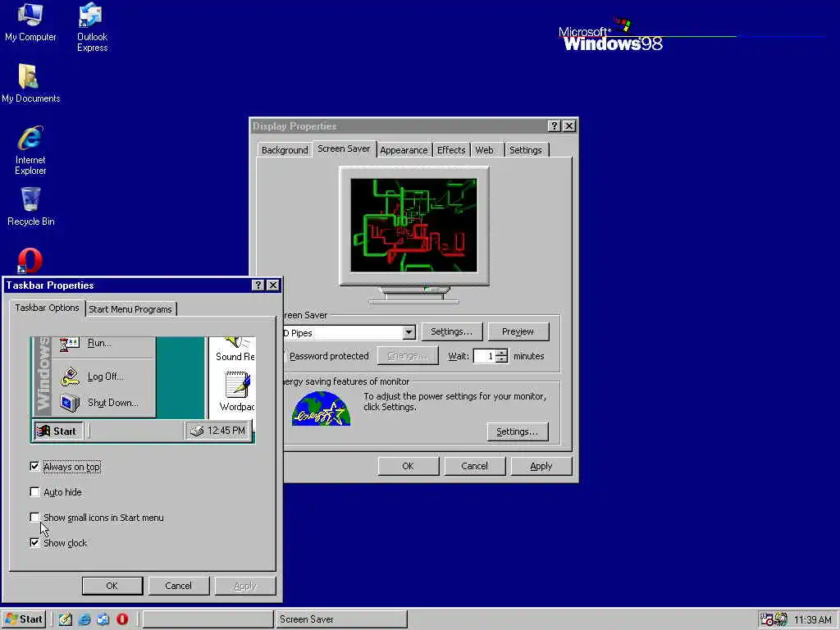Click OK in Taskbar Properties
The width and height of the screenshot is (840, 630).
click(112, 586)
